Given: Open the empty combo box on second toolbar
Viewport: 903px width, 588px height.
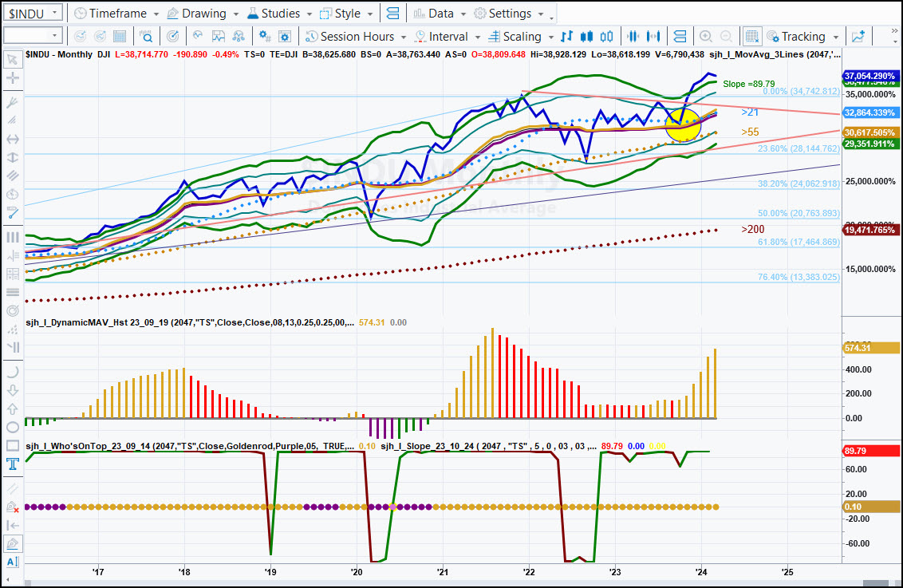Looking at the screenshot, I should coord(32,36).
